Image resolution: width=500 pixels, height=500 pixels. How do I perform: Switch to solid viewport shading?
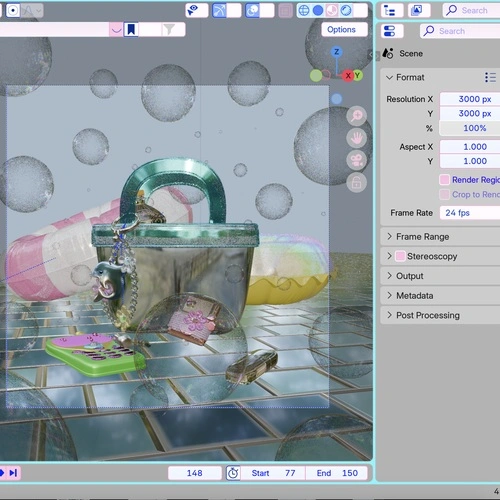coord(318,11)
